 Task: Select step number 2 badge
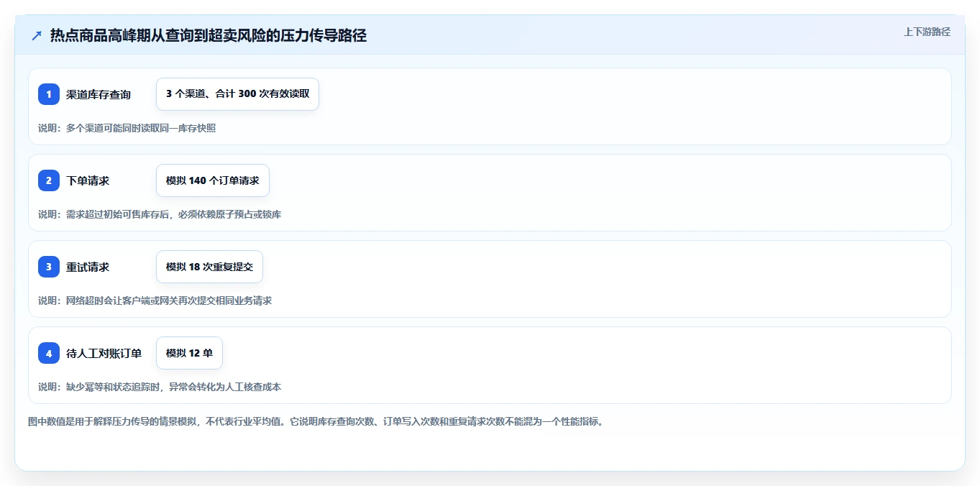click(49, 180)
